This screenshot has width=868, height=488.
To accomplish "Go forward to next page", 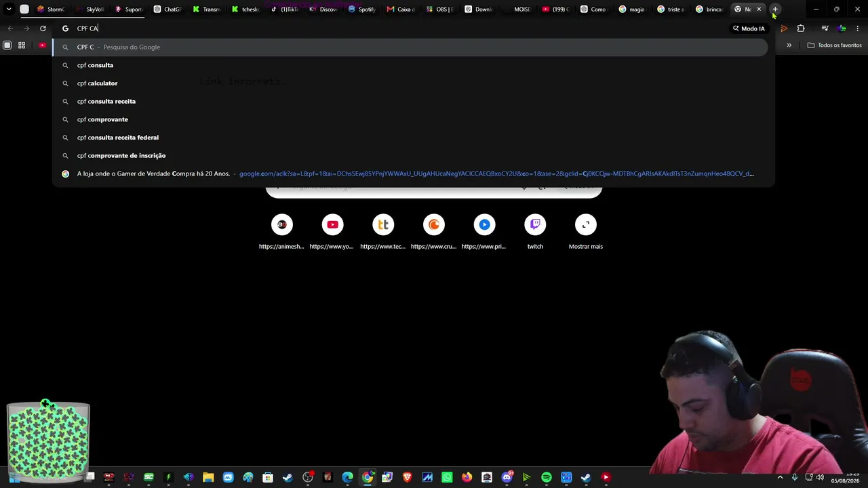I will point(26,28).
